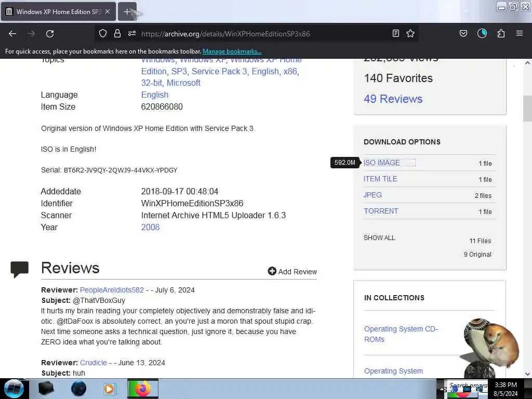The height and width of the screenshot is (399, 532).
Task: Click the scrollbar down arrow
Action: [527, 374]
